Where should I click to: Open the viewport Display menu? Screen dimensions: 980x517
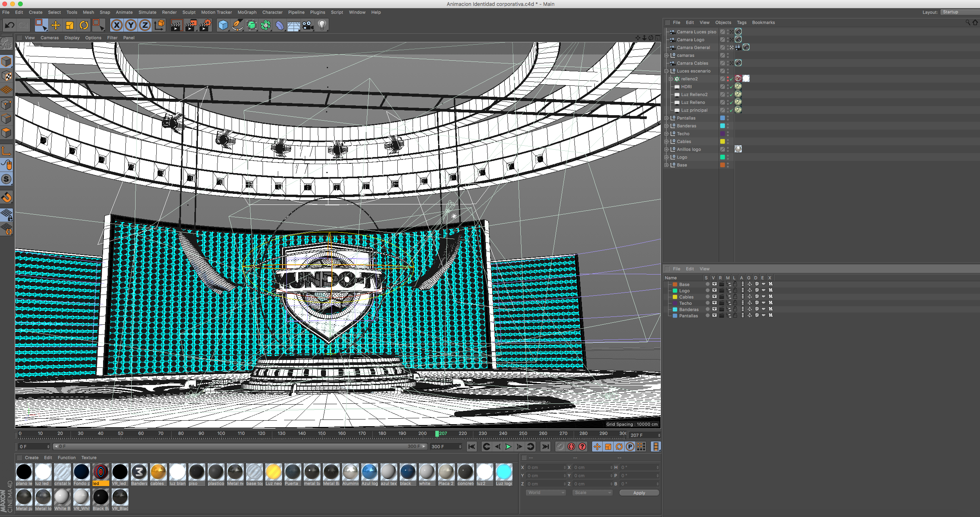(x=72, y=38)
